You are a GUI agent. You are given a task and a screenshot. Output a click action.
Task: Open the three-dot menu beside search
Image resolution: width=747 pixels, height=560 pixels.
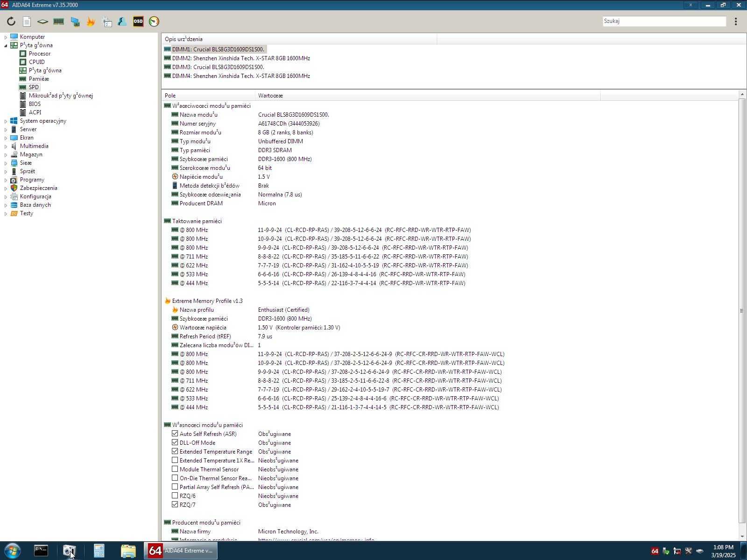tap(736, 21)
